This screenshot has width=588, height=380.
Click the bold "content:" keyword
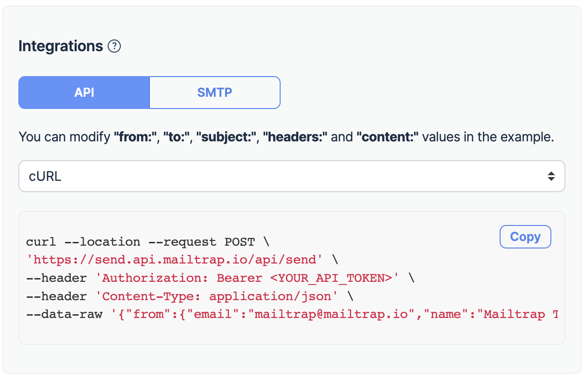click(388, 138)
